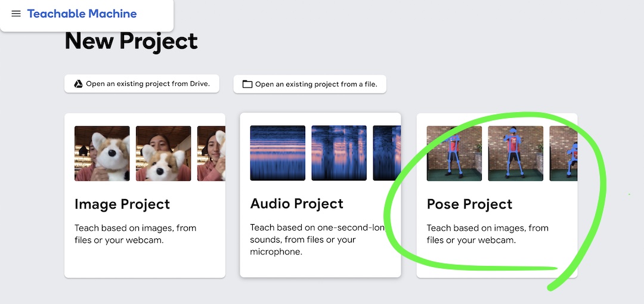Click third partially visible Audio Project spectrogram
The height and width of the screenshot is (304, 644).
386,153
